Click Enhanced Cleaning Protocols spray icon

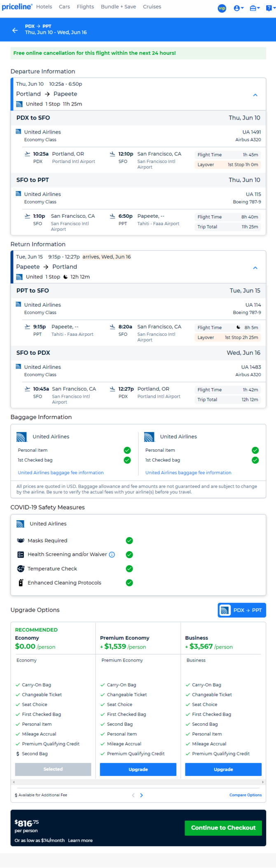click(21, 583)
